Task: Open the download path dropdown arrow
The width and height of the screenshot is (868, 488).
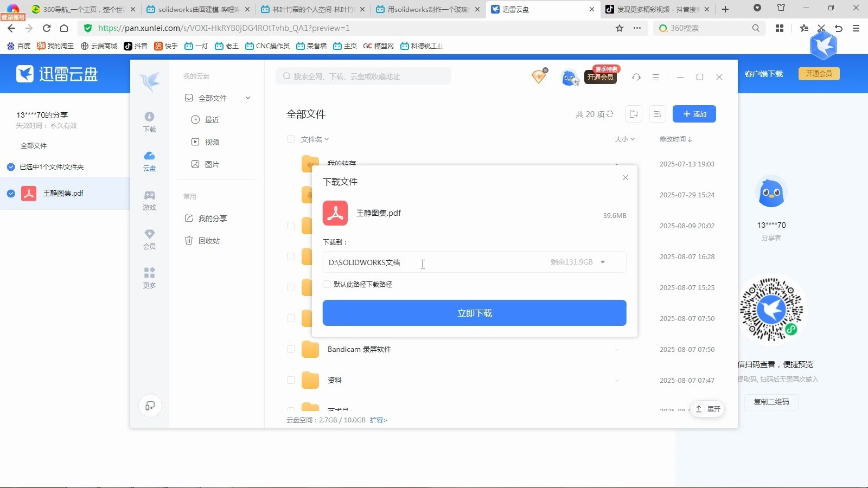Action: (603, 262)
